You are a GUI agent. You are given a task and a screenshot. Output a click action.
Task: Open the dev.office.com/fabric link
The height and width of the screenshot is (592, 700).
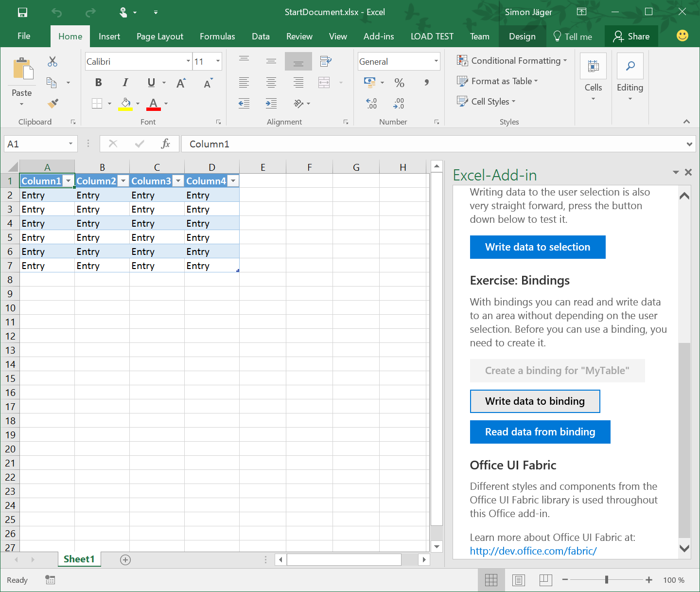(x=533, y=551)
